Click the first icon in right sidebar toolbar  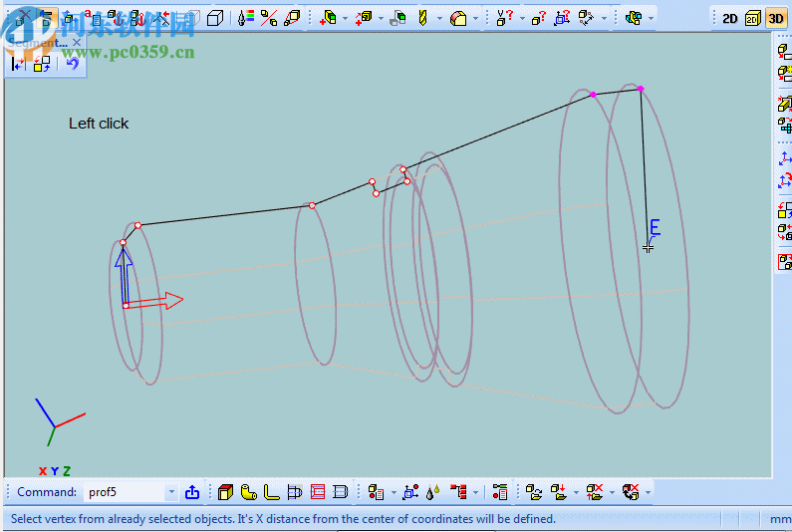pyautogui.click(x=784, y=51)
